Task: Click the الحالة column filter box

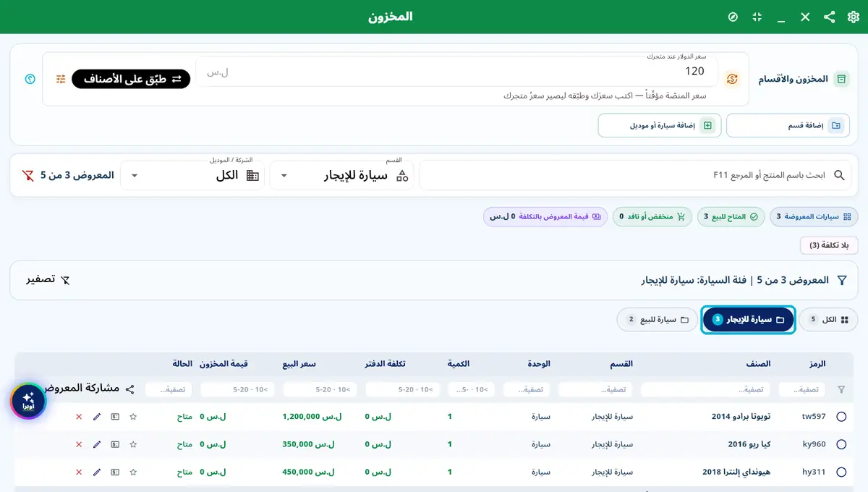Action: [x=169, y=389]
